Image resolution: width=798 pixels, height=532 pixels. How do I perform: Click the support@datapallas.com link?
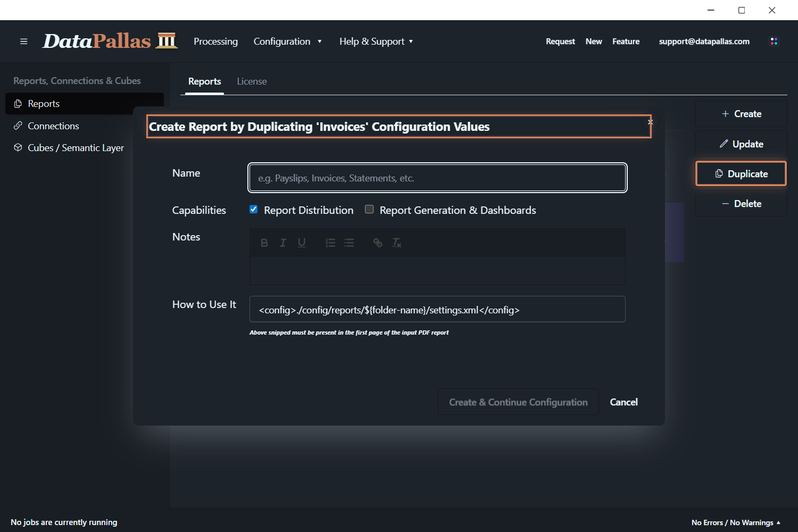click(x=704, y=41)
